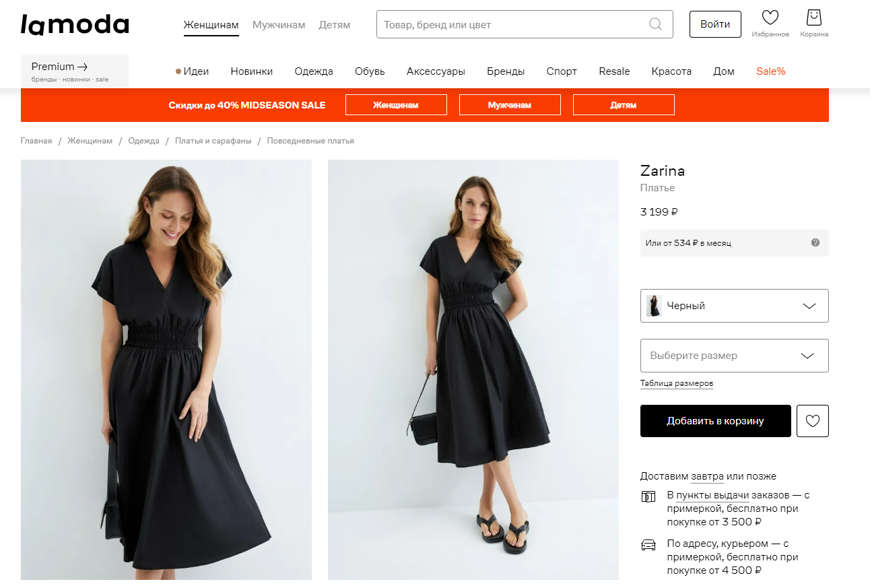This screenshot has height=588, width=870.
Task: Open the Таблица размеров link
Action: 676,383
